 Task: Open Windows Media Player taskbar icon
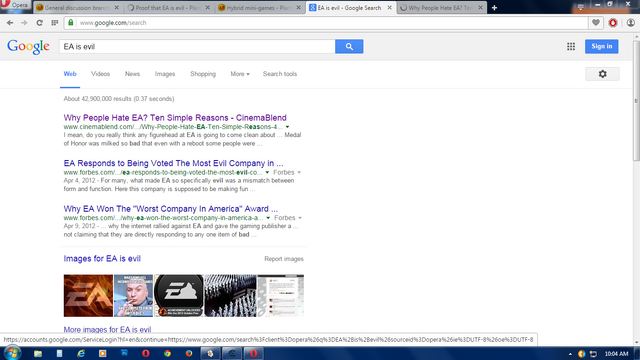click(102, 353)
